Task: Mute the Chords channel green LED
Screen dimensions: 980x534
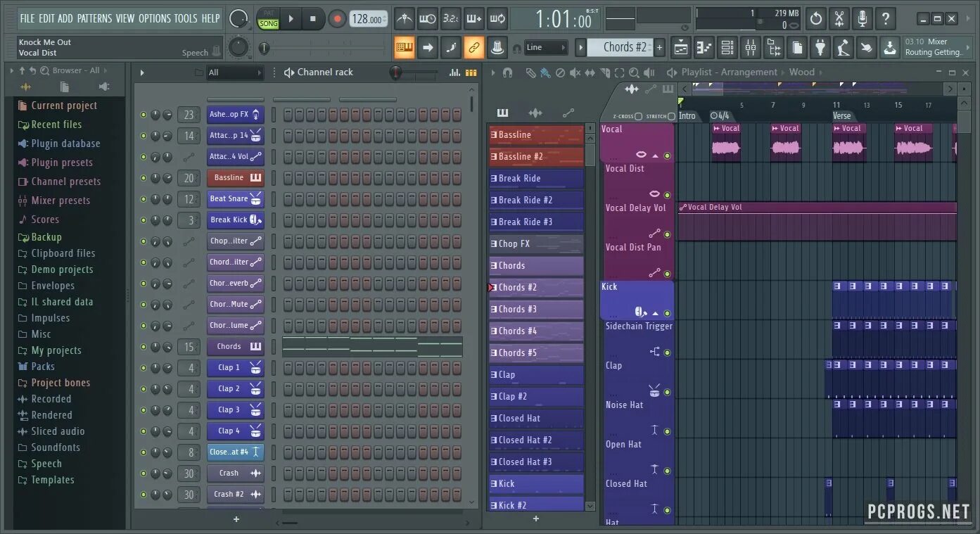Action: pos(144,347)
